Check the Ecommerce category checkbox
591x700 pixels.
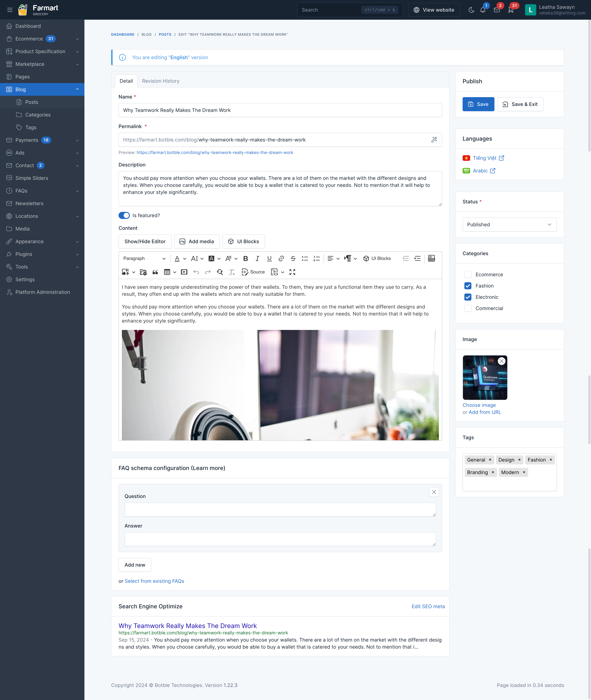(x=468, y=275)
